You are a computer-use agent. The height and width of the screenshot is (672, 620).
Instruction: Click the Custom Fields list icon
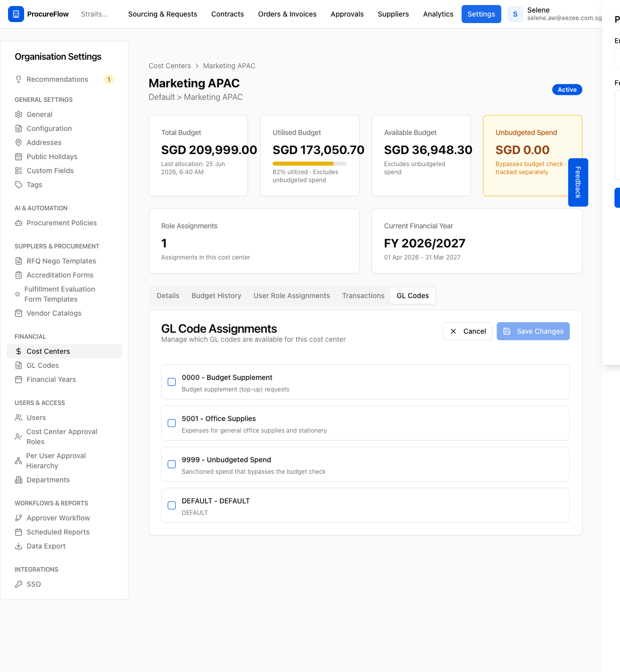click(x=19, y=171)
